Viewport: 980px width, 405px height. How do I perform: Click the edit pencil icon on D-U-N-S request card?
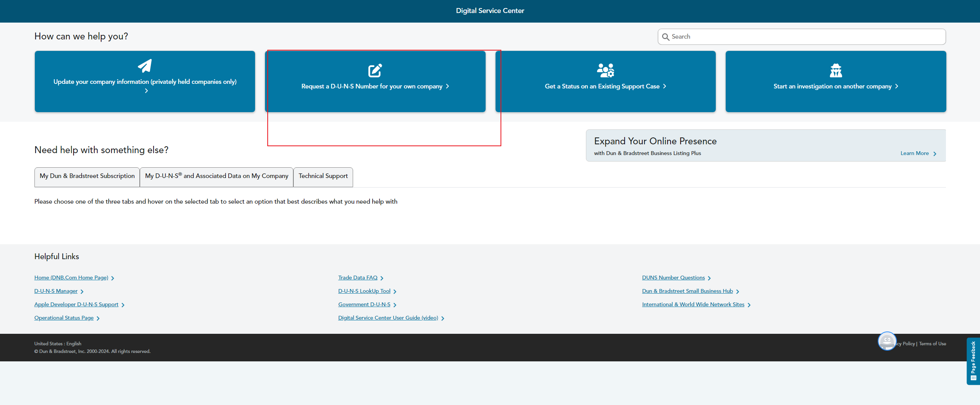[375, 70]
